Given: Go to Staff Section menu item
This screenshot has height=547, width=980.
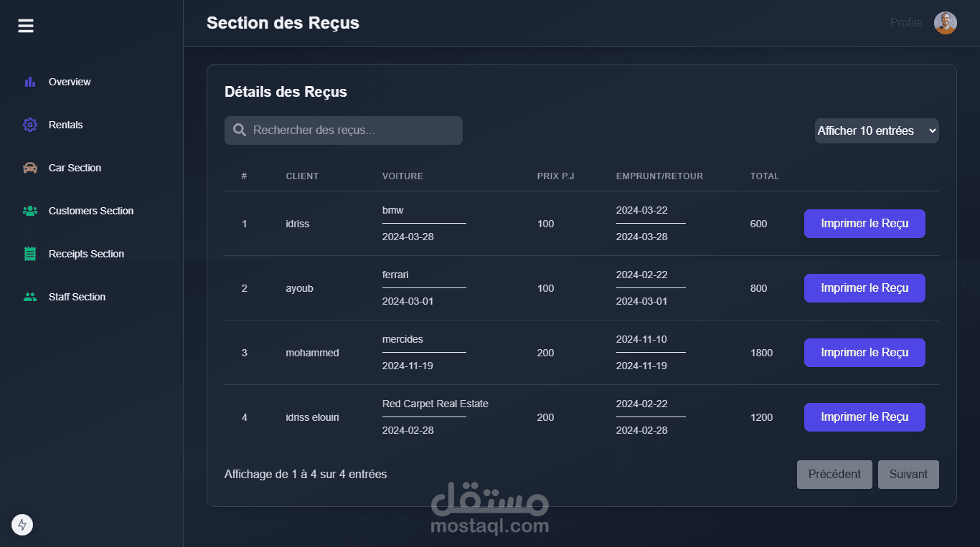Looking at the screenshot, I should coord(77,297).
